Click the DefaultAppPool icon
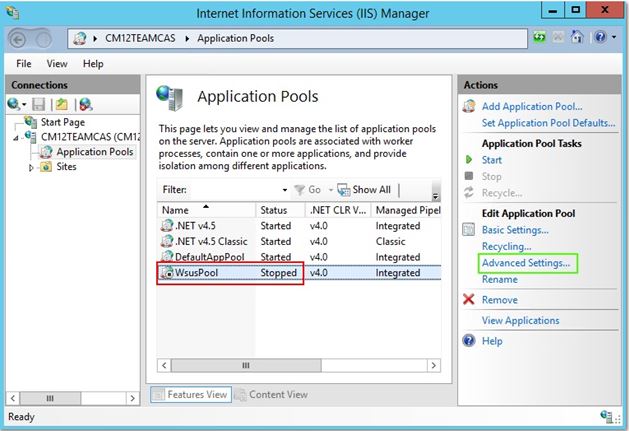 tap(167, 257)
